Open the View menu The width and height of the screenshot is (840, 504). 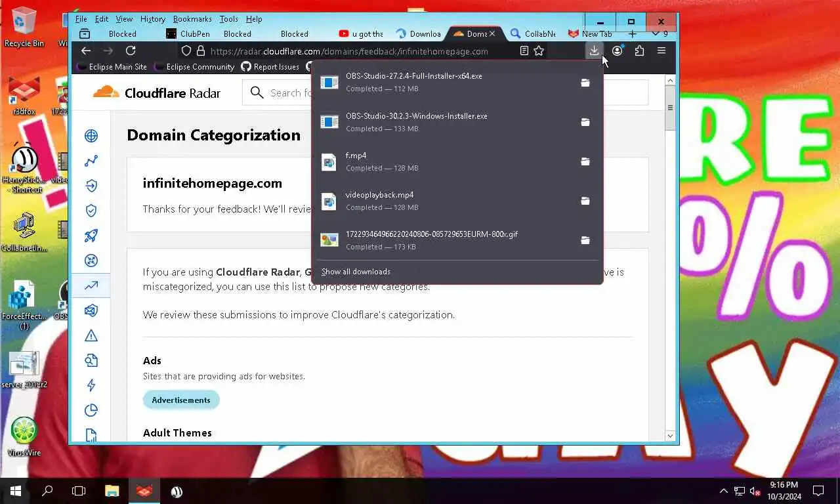coord(124,19)
